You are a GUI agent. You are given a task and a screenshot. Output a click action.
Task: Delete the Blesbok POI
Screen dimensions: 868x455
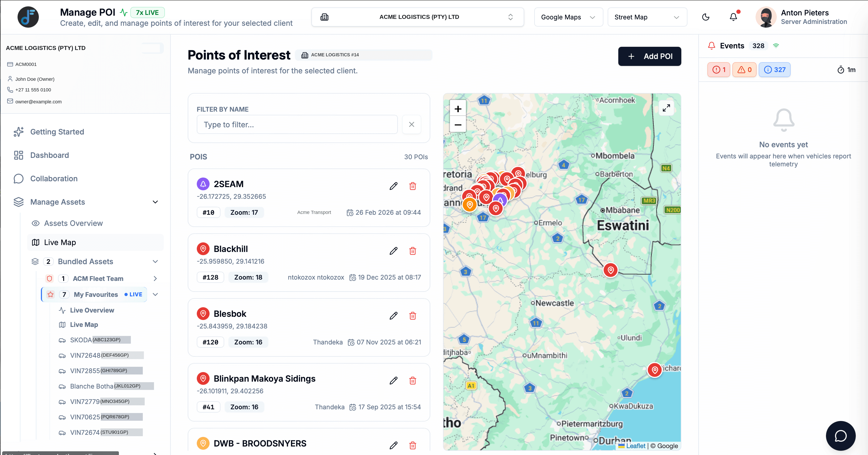412,316
